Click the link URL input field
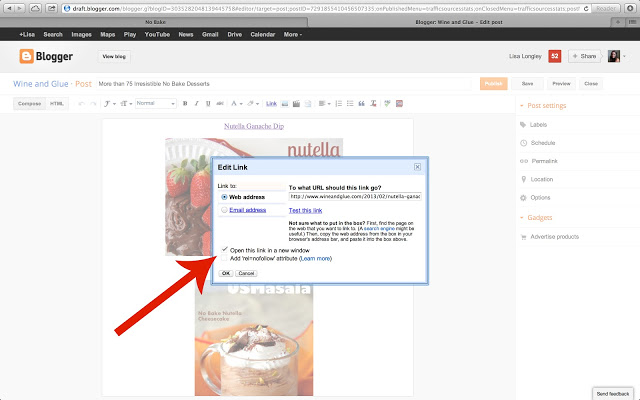 (355, 196)
